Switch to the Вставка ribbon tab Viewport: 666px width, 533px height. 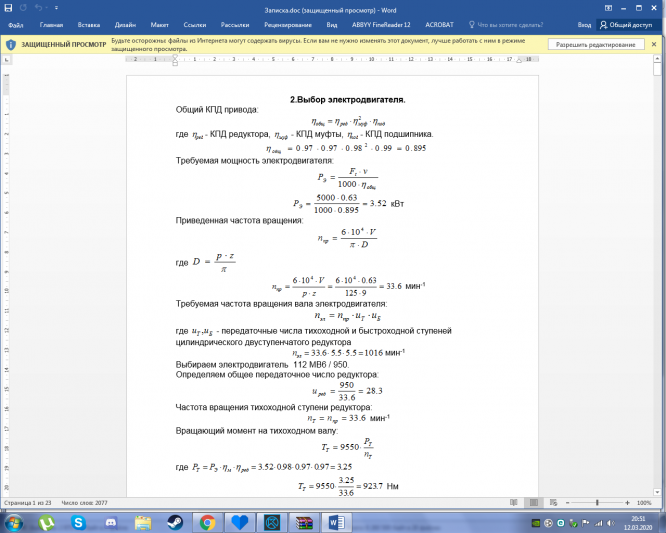(x=89, y=25)
